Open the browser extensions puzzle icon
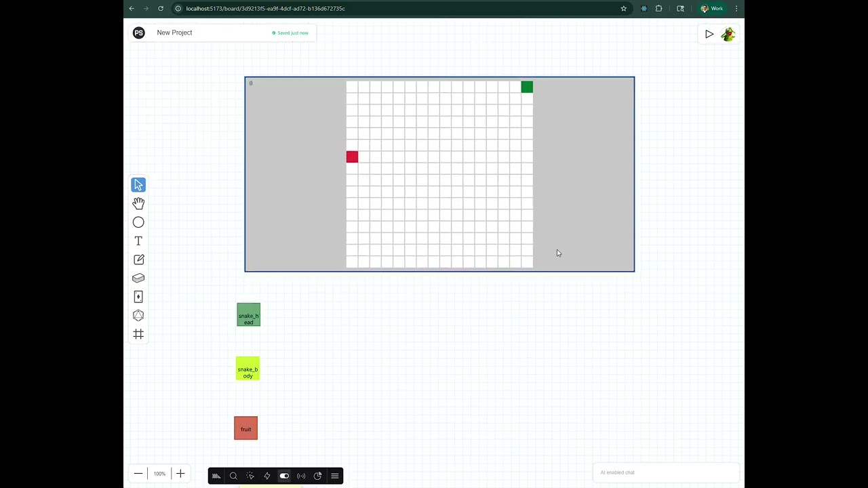The width and height of the screenshot is (868, 488). [x=658, y=8]
